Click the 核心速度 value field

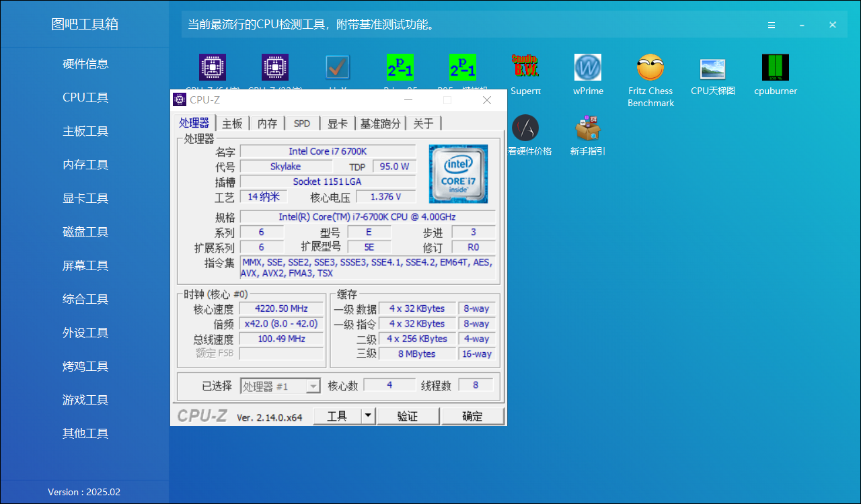point(281,308)
